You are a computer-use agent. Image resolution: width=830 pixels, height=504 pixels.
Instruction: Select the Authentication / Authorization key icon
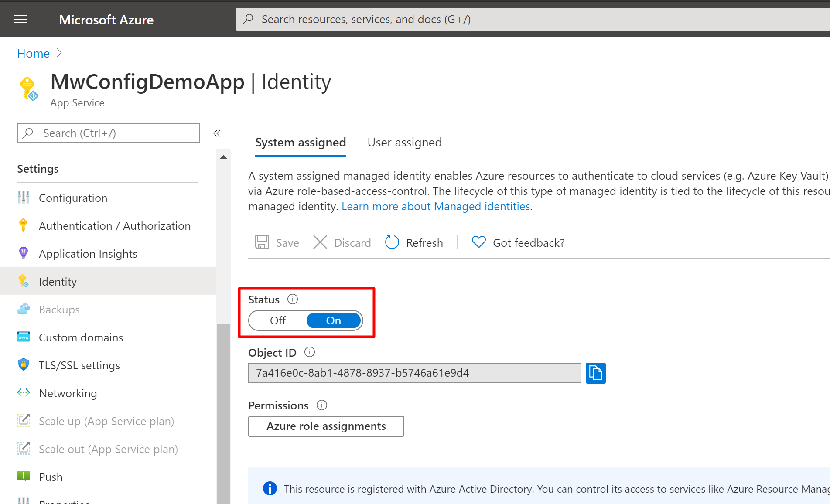click(23, 225)
